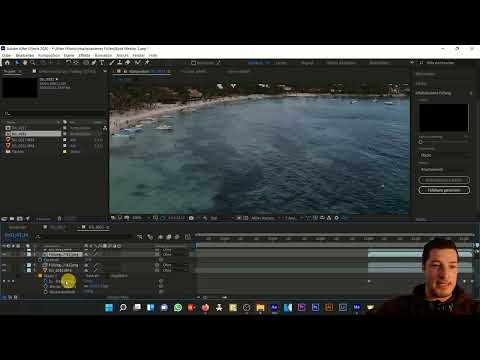Open the Fenster menu
This screenshot has width=480, height=360.
pyautogui.click(x=139, y=55)
